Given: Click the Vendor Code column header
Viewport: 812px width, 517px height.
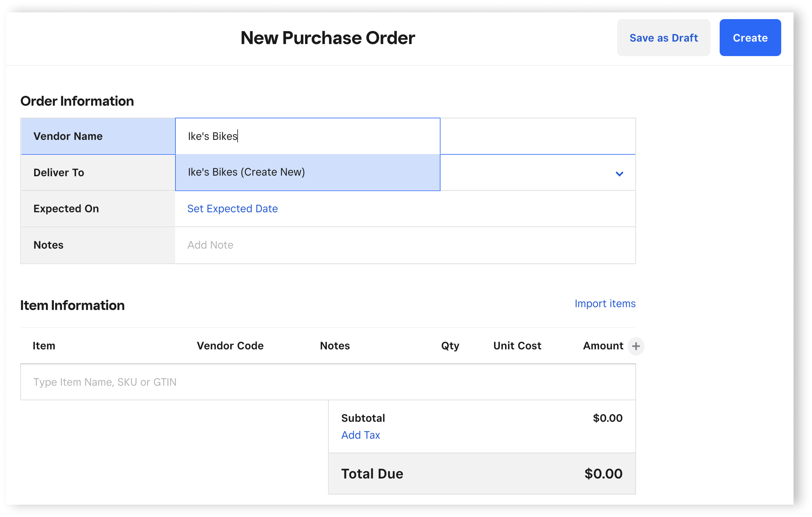Looking at the screenshot, I should [230, 346].
